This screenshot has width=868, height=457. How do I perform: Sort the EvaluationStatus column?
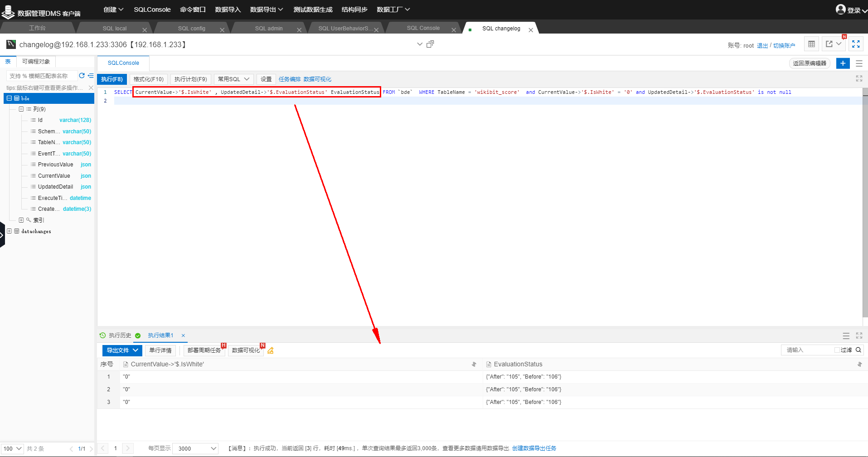[860, 364]
